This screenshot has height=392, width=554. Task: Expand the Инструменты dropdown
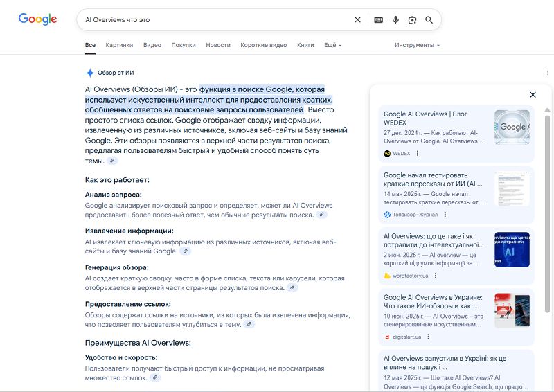418,45
